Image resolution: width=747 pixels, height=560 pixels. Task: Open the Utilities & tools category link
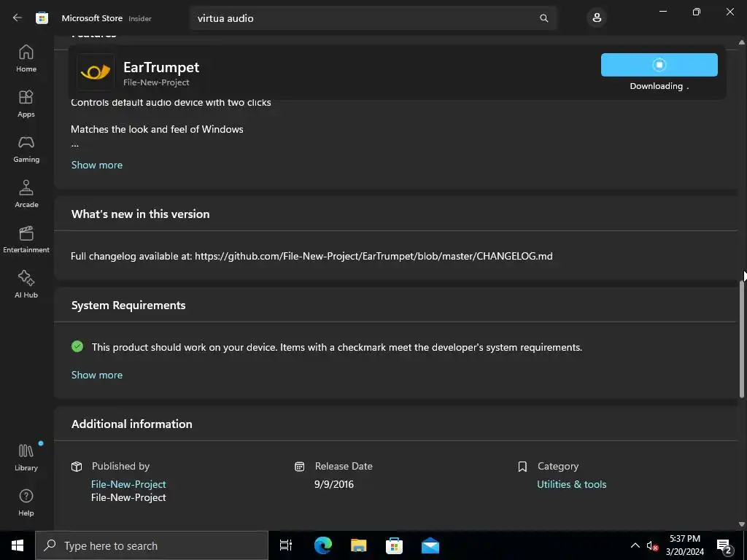click(x=571, y=484)
